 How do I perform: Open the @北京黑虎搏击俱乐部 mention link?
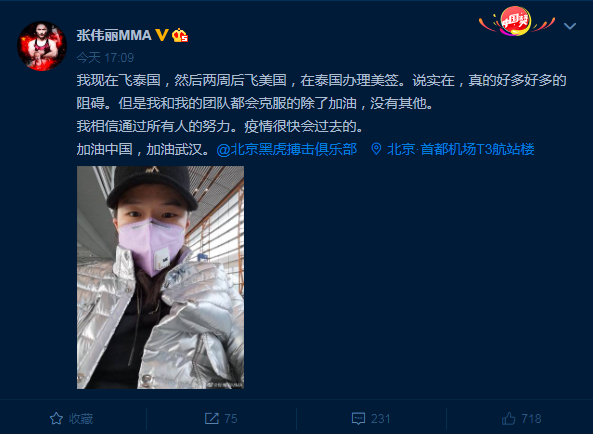click(x=287, y=149)
